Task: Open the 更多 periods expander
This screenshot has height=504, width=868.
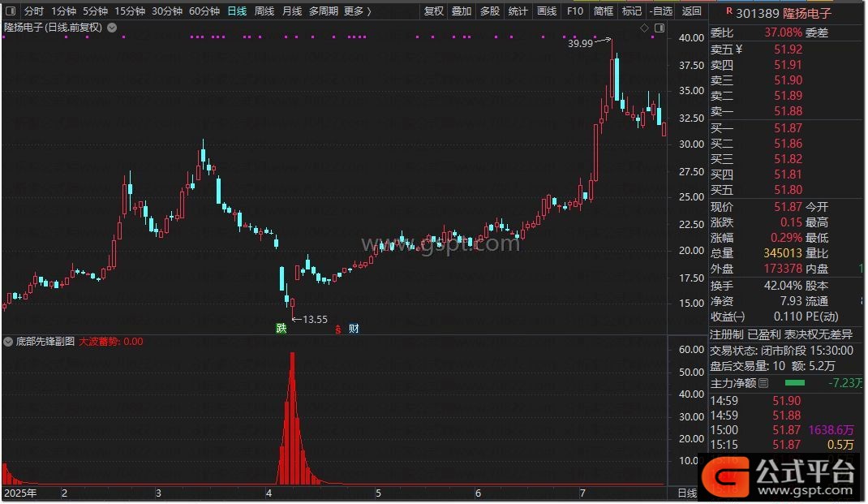Action: tap(357, 11)
